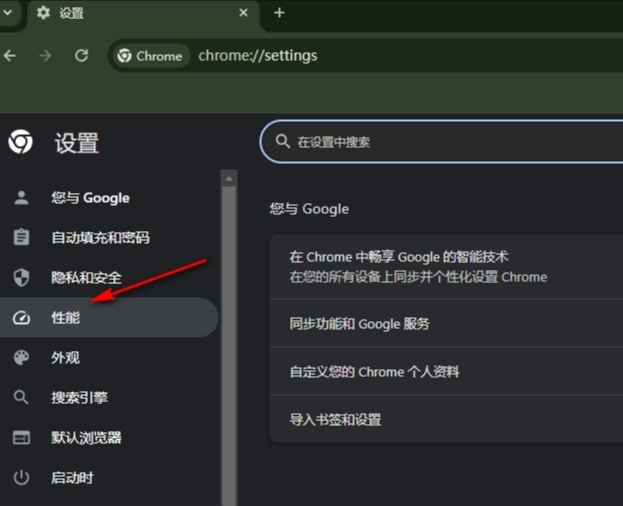Click the 在设置中搜索 search field

pyautogui.click(x=441, y=142)
